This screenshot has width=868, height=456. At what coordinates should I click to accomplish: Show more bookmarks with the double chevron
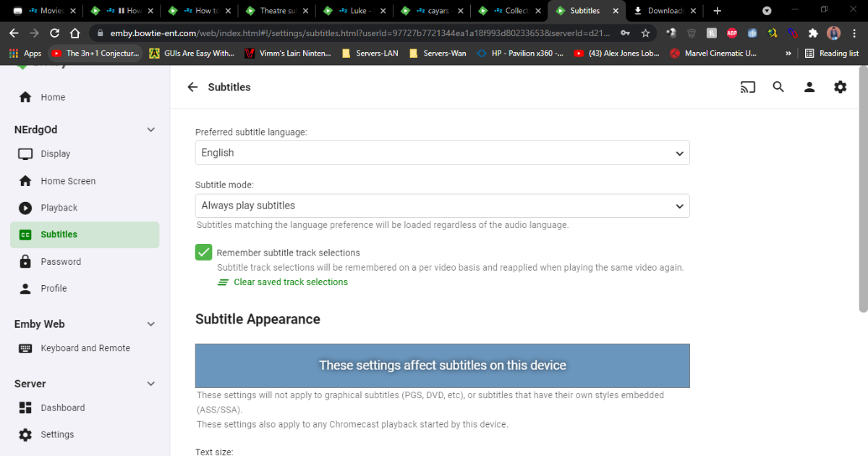pyautogui.click(x=788, y=54)
